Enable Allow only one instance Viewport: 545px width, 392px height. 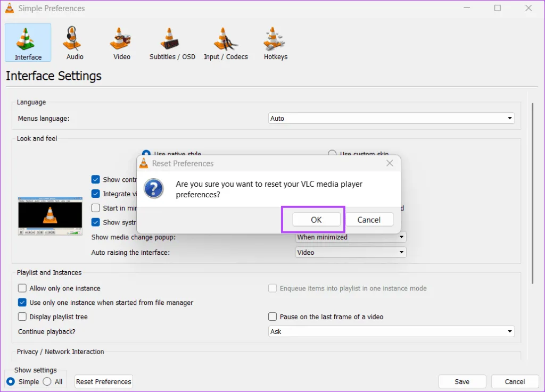[x=22, y=288]
